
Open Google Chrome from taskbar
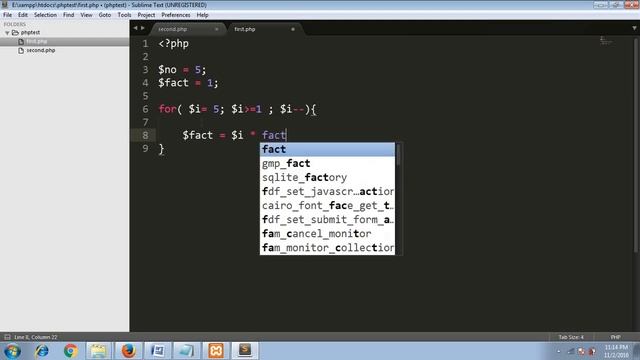[x=71, y=351]
